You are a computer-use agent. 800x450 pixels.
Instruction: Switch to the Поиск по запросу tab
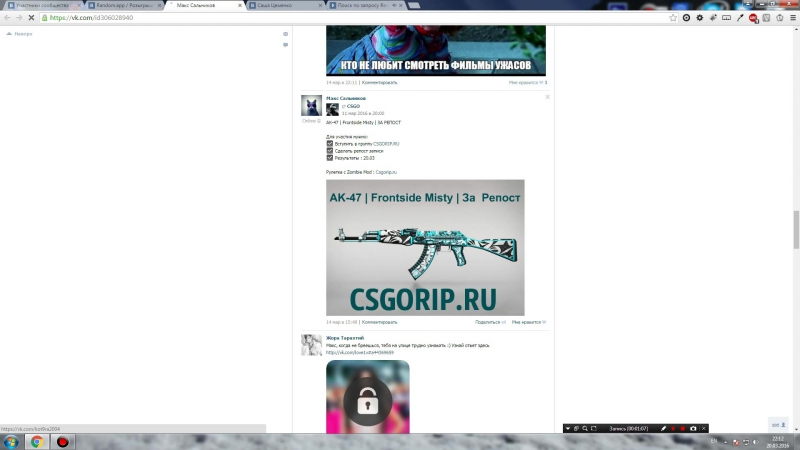(365, 5)
